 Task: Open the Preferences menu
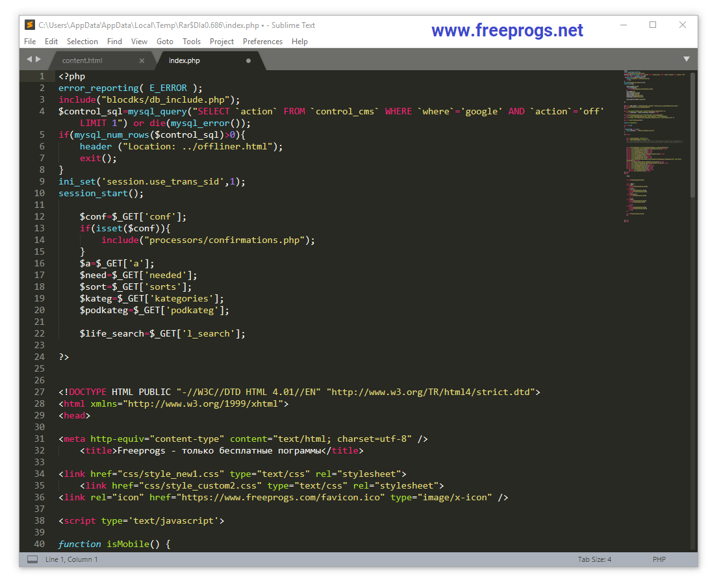click(262, 42)
